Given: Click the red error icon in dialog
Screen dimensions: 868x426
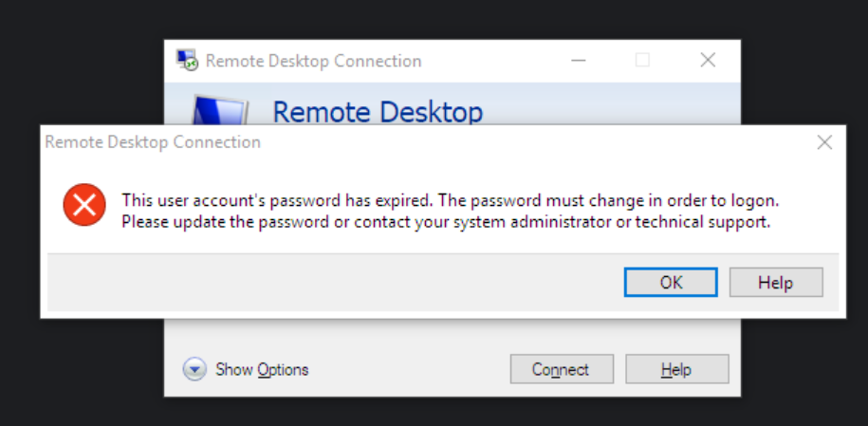Looking at the screenshot, I should (x=84, y=206).
